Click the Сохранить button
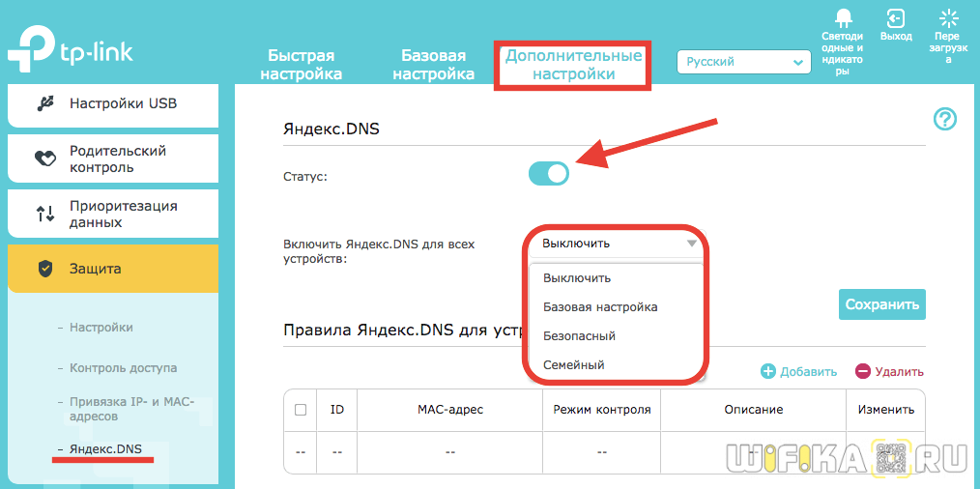980x489 pixels. tap(881, 304)
